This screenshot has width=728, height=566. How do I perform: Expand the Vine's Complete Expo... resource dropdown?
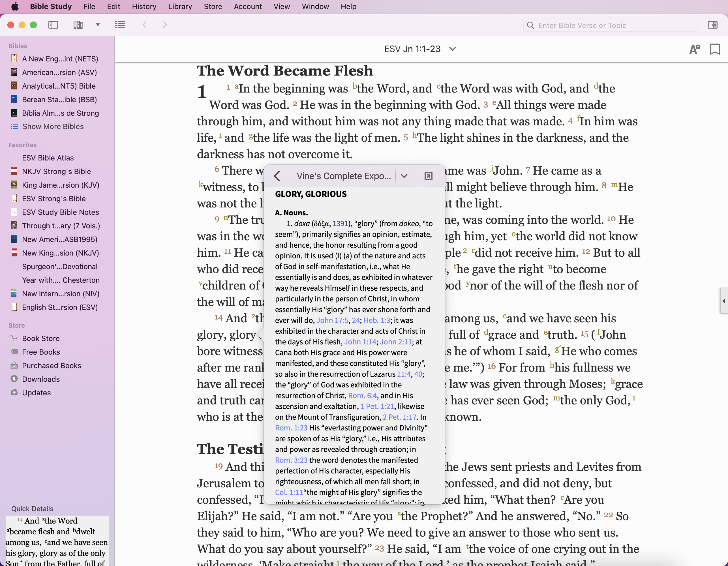click(x=404, y=176)
